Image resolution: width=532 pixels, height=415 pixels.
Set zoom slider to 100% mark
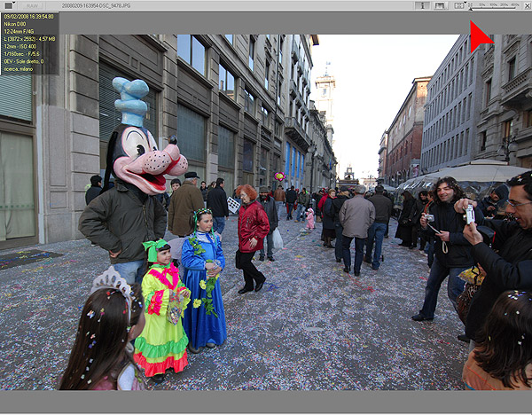click(493, 5)
